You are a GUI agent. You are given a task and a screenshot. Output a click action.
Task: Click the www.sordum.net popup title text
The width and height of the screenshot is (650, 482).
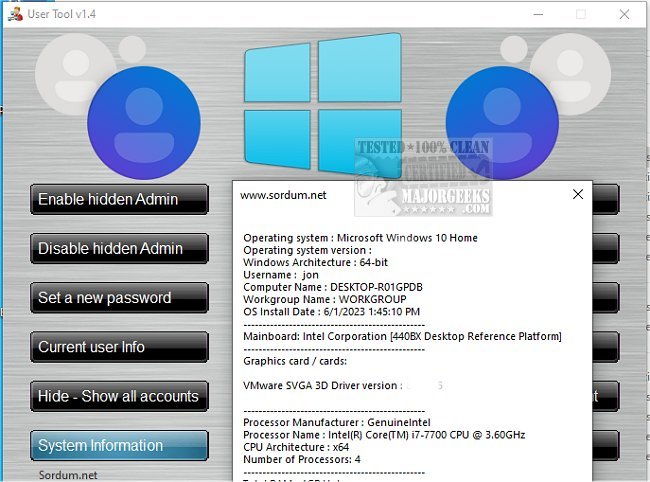[x=283, y=195]
